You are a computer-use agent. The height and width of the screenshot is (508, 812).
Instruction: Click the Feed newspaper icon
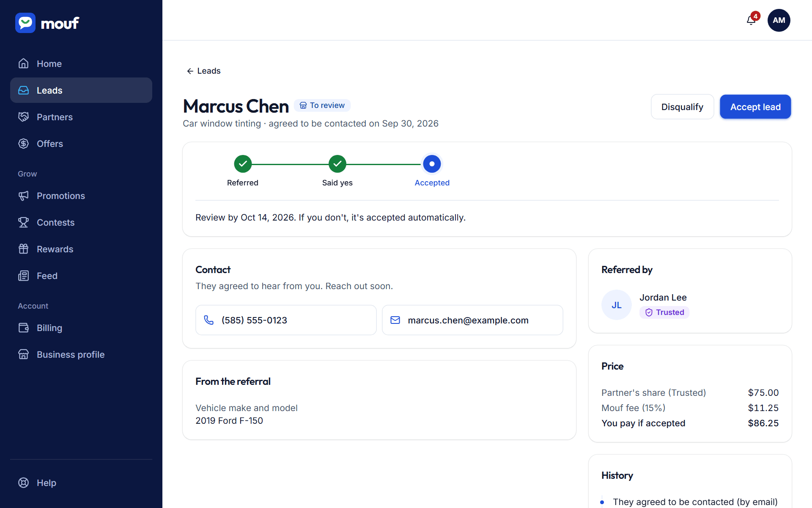[x=24, y=276]
